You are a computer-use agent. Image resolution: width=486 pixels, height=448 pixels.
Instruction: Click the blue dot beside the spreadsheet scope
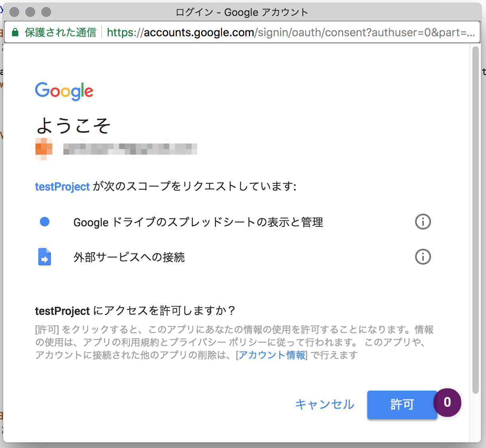[x=45, y=222]
